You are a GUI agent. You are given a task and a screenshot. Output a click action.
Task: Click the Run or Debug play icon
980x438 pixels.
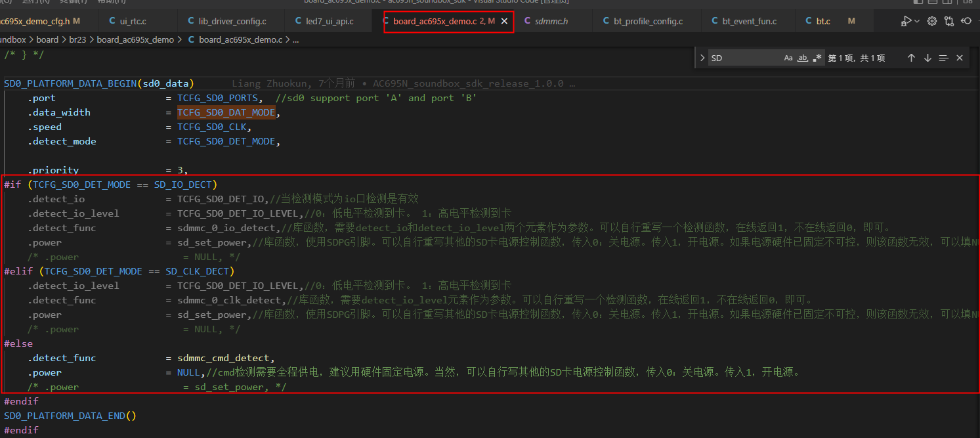pos(906,21)
